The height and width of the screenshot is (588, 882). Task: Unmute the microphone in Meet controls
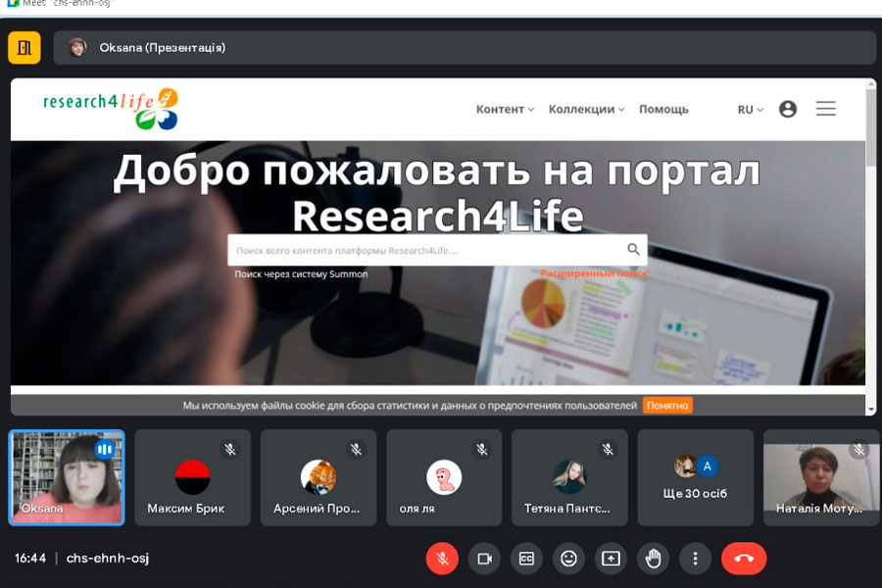pos(442,559)
